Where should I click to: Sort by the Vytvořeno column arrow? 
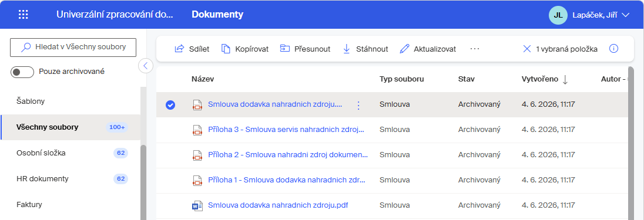pos(565,80)
